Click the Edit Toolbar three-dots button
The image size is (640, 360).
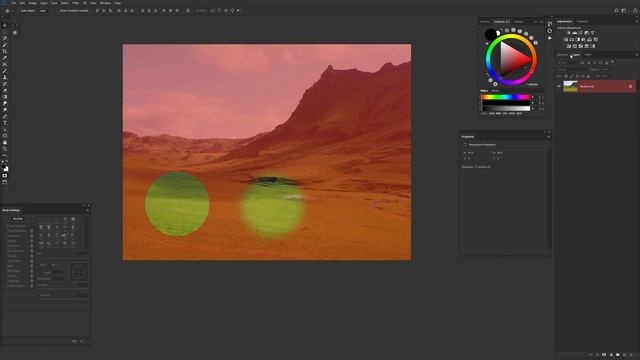(4, 156)
